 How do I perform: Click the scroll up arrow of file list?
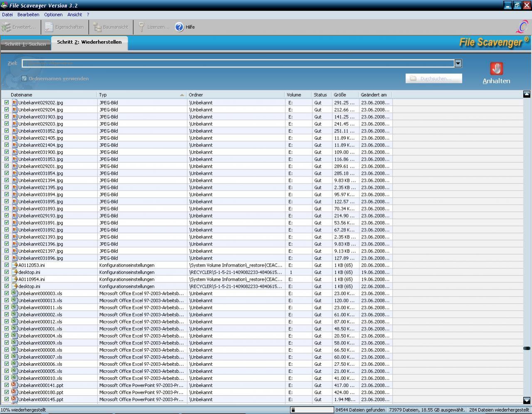pos(527,94)
